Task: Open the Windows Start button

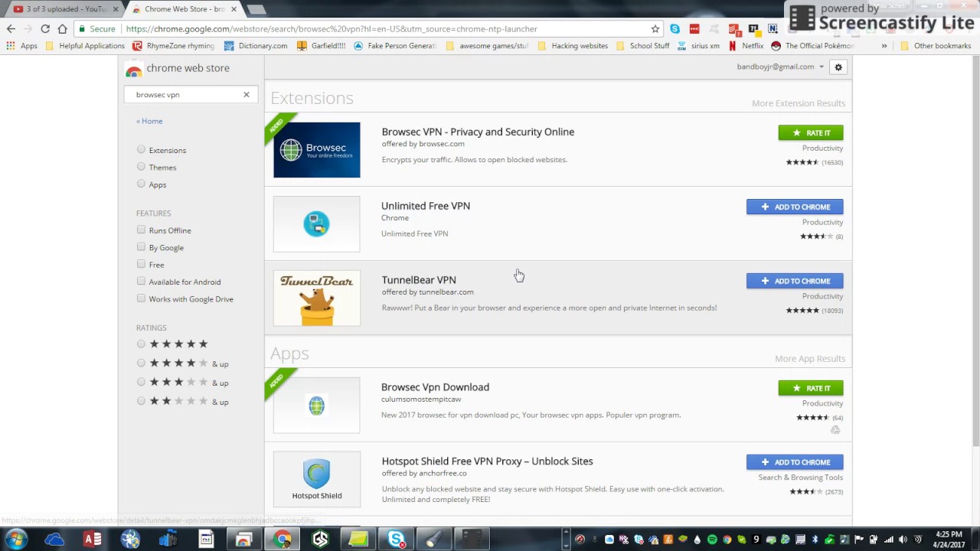Action: 16,539
